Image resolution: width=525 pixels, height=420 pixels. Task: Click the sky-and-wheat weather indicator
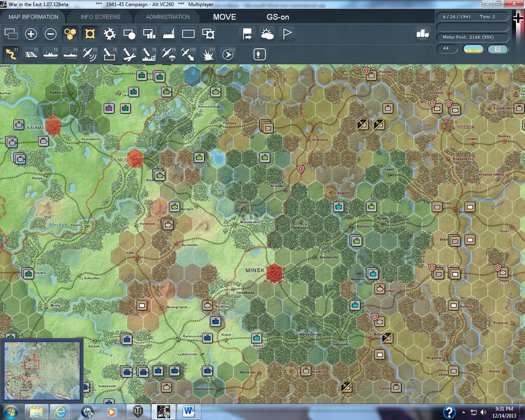point(473,49)
